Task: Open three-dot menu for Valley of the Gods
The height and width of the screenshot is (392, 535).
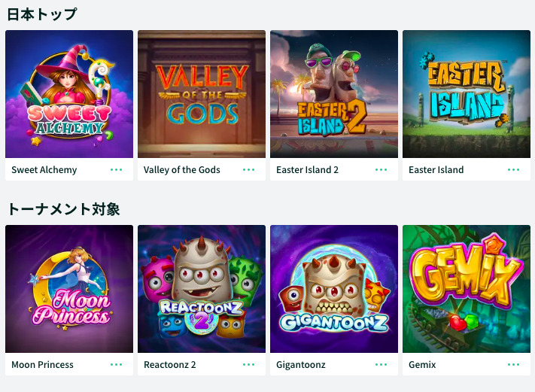Action: coord(248,169)
